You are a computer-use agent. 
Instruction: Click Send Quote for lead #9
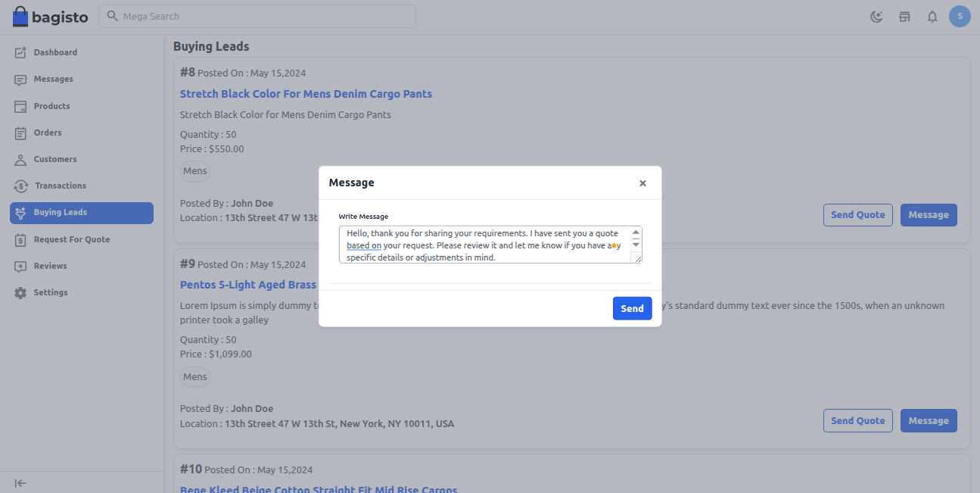pos(857,420)
